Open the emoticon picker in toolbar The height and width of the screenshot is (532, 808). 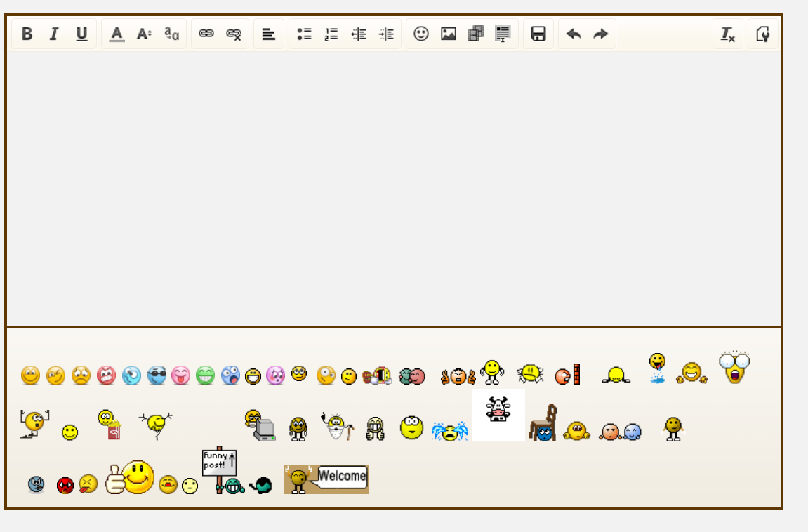421,34
